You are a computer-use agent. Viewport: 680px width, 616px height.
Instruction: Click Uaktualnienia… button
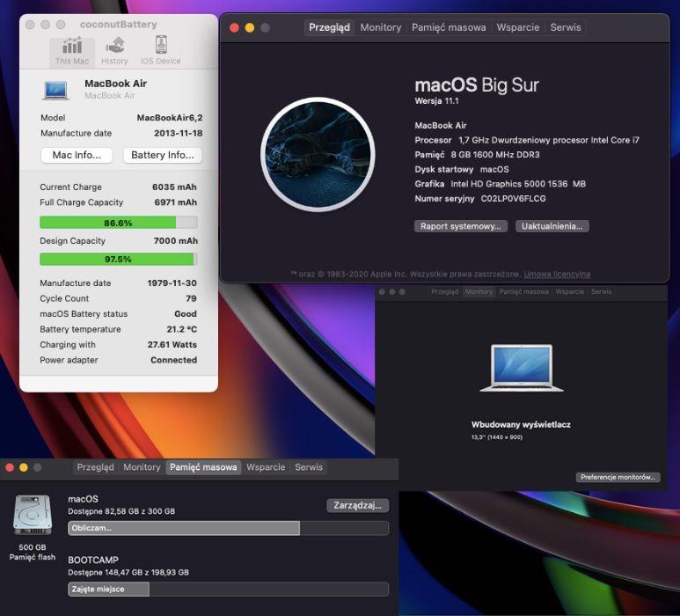point(552,226)
